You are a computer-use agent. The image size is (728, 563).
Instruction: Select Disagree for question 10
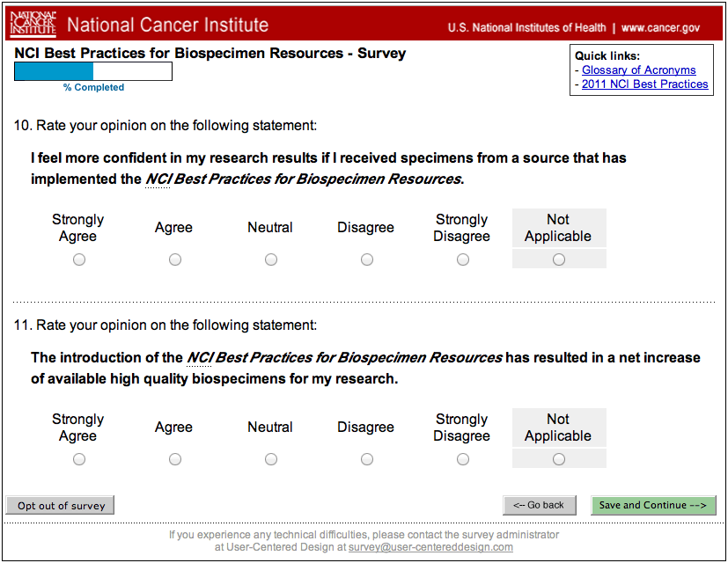[x=367, y=260]
